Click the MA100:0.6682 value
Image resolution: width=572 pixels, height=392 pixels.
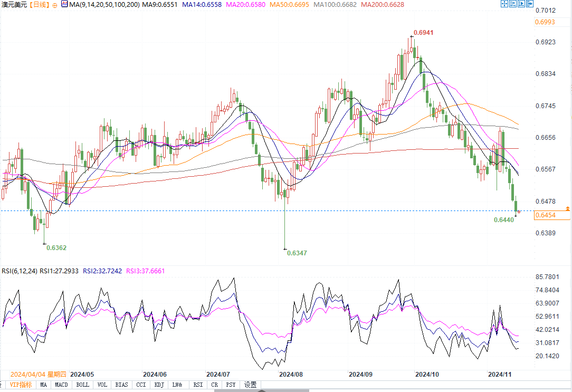335,5
